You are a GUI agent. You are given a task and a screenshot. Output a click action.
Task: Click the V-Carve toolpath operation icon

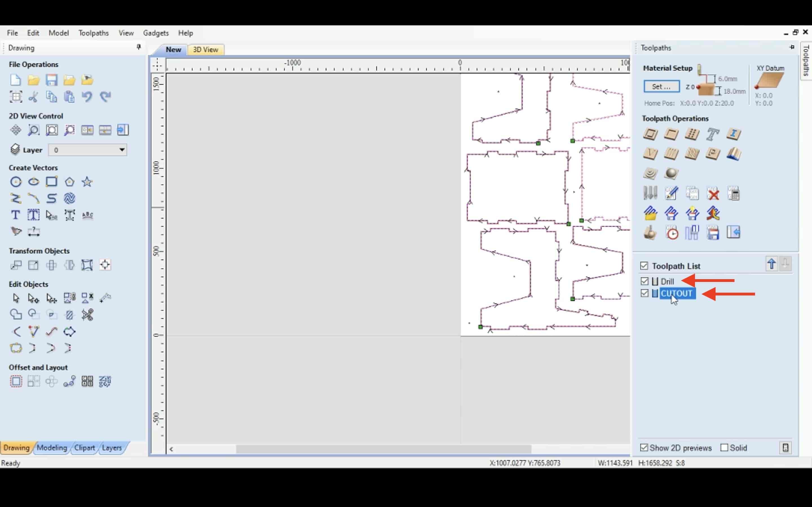click(x=650, y=154)
